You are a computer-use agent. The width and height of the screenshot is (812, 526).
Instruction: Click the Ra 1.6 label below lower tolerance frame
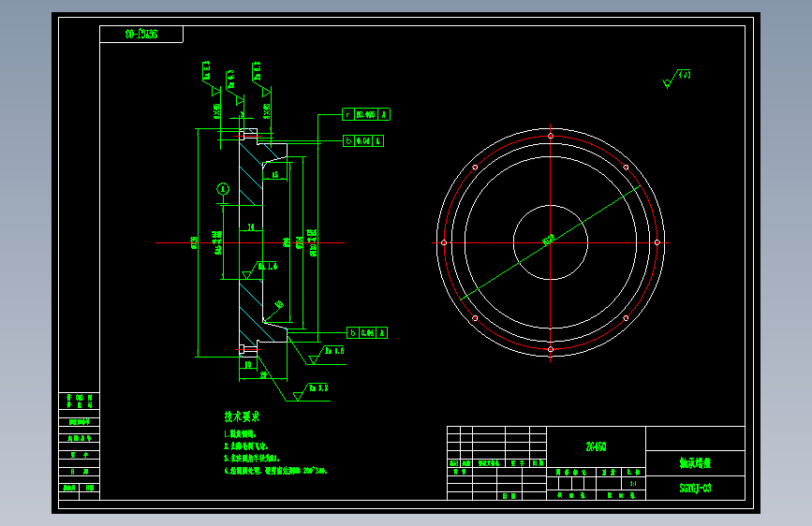pos(334,350)
